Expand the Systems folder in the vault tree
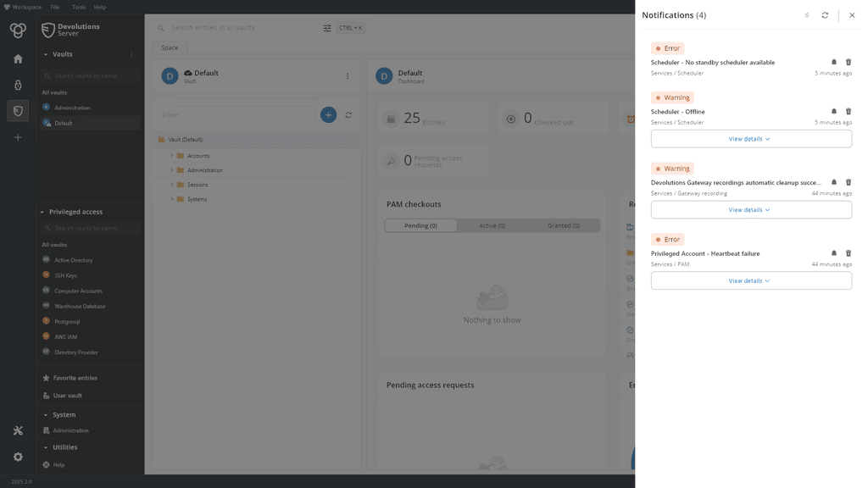This screenshot has width=868, height=488. tap(173, 199)
